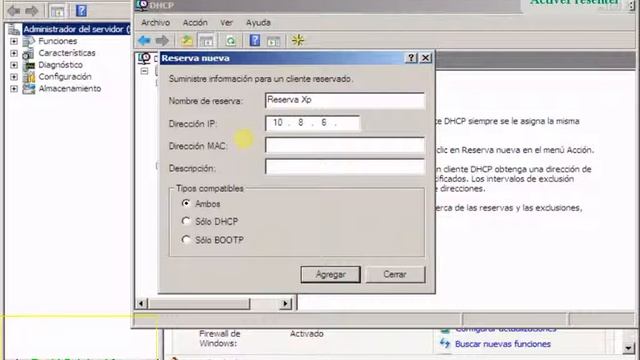Click the Server Manager back arrow icon
Image resolution: width=640 pixels, height=360 pixels.
click(14, 11)
